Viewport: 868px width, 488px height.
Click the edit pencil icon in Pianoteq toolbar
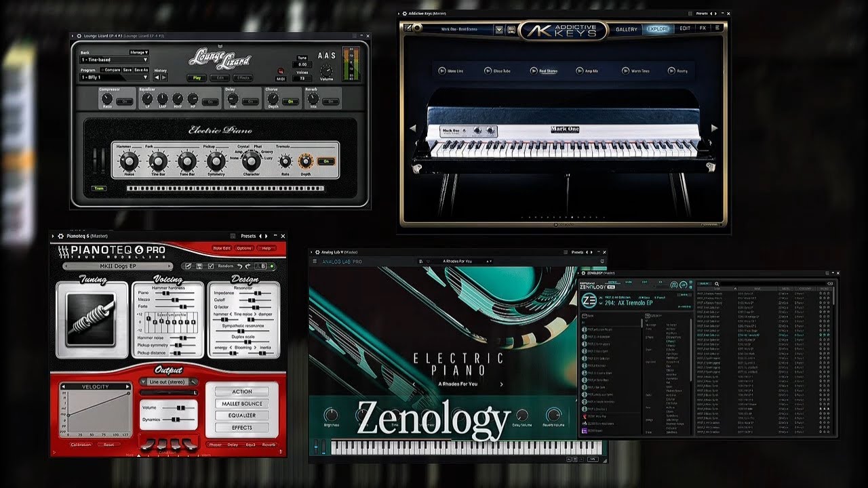188,266
